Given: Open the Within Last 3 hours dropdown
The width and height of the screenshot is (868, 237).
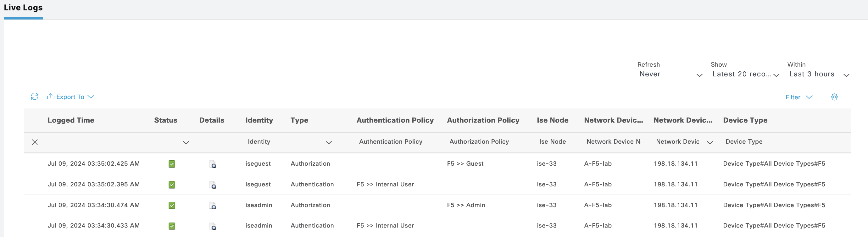Looking at the screenshot, I should (x=818, y=74).
